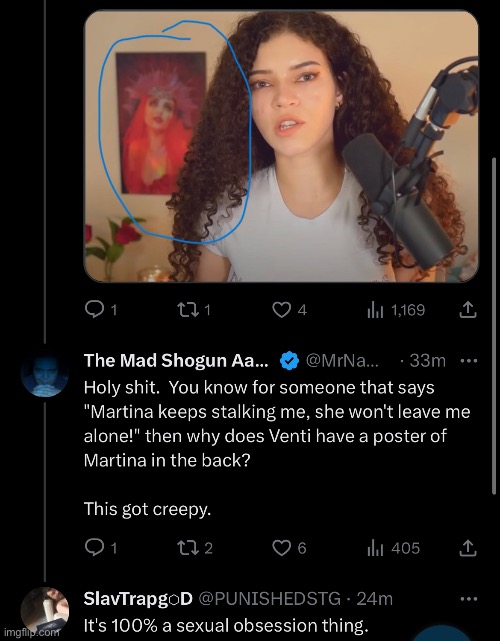
Task: Reply to the tweet with the image
Action: click(101, 310)
